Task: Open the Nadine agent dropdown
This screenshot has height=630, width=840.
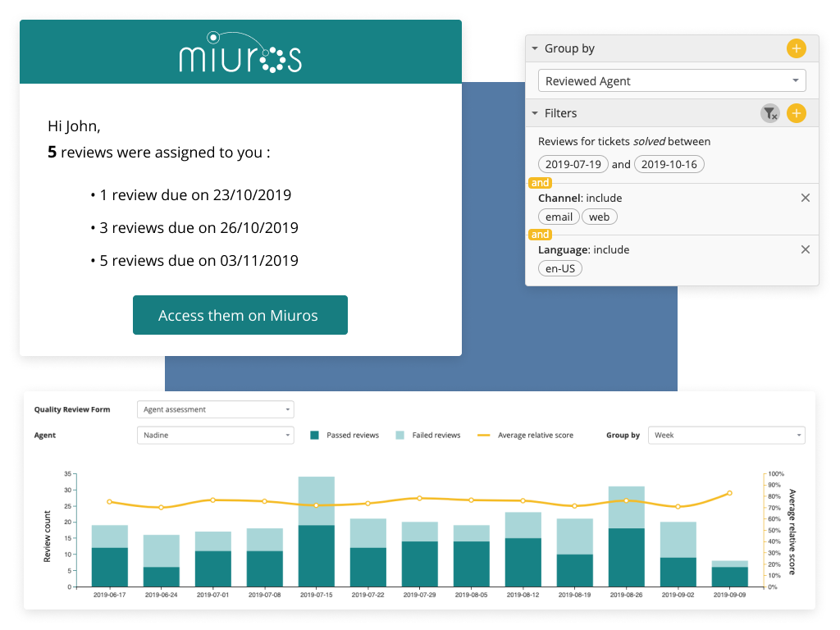Action: coord(215,435)
